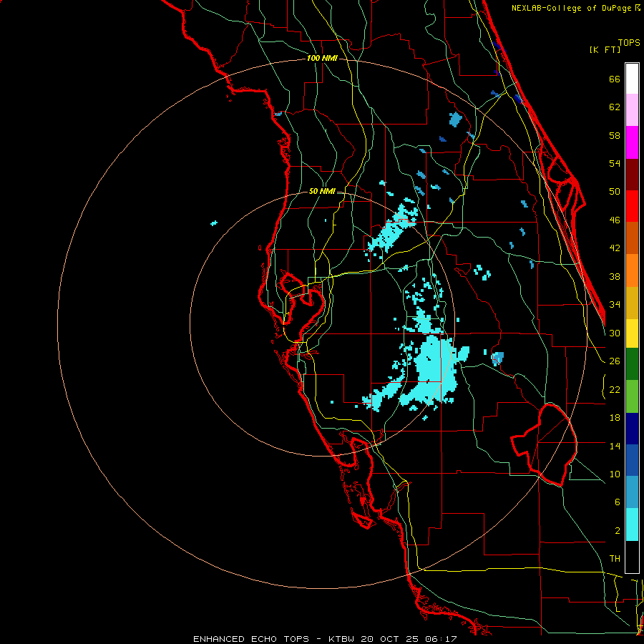Click the '34' legend value
This screenshot has width=644, height=644.
pyautogui.click(x=615, y=304)
